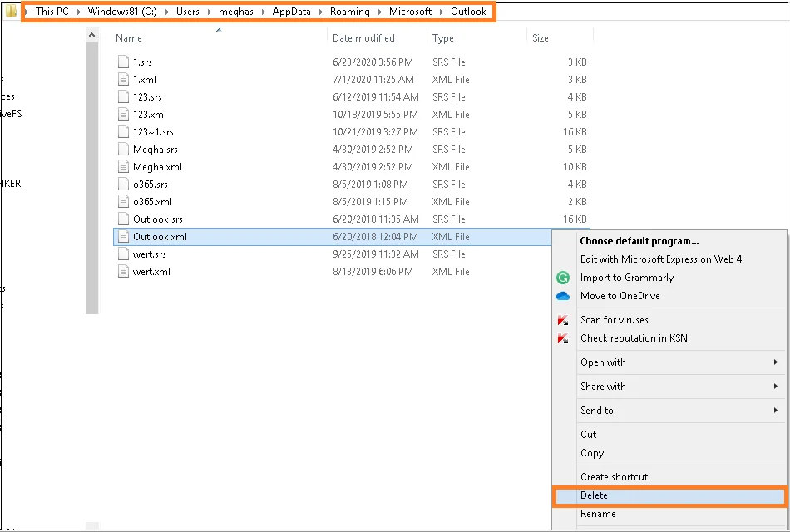Viewport: 790px width, 532px height.
Task: Expand breadcrumb arrow after meghas
Action: [x=263, y=12]
